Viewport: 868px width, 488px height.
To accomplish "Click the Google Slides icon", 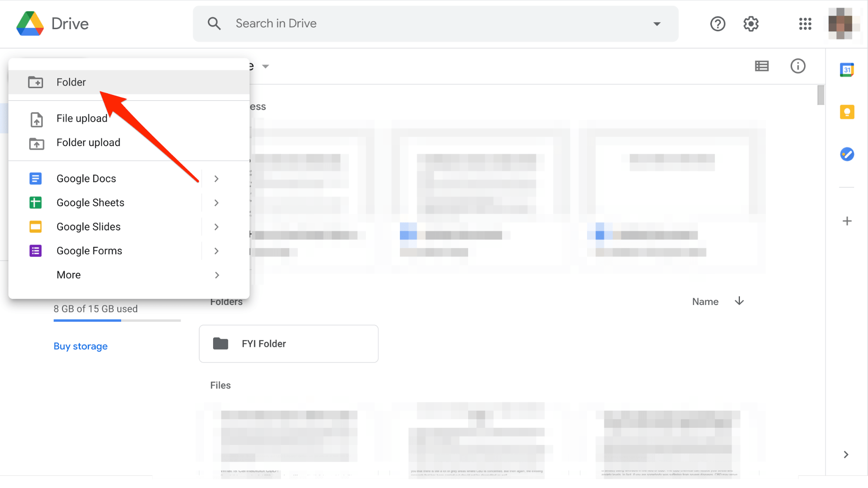I will point(36,226).
